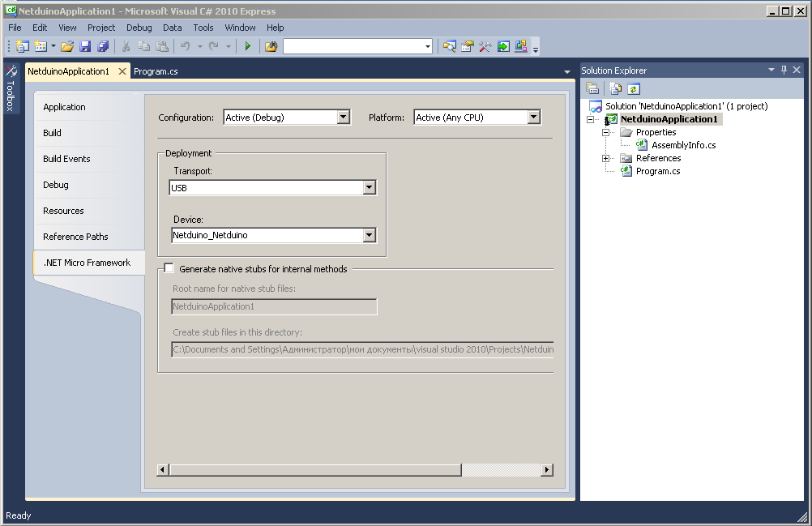
Task: Open the Toolbox side panel tab
Action: tap(11, 88)
